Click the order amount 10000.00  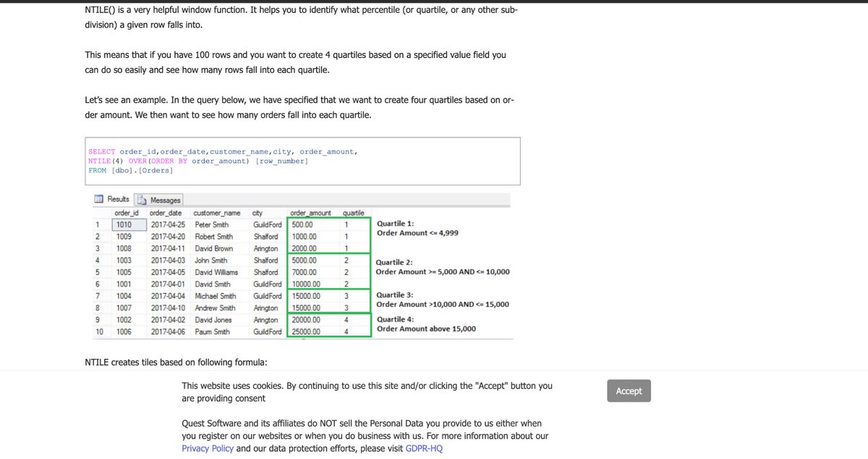coord(307,285)
